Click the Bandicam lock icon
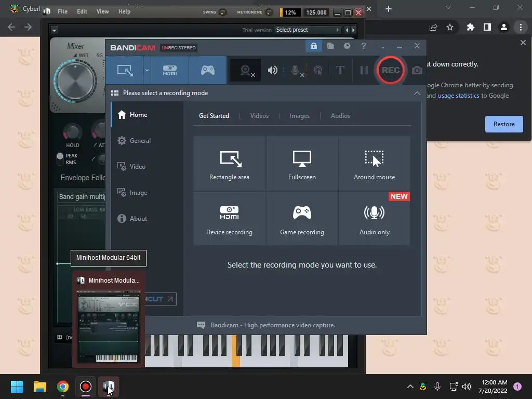This screenshot has height=399, width=532. [313, 46]
